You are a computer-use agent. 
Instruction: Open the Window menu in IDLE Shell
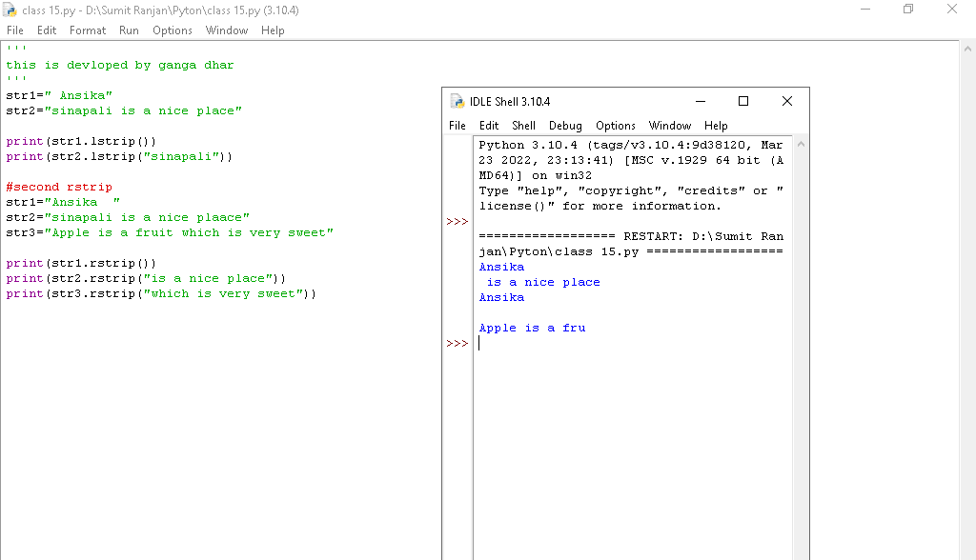click(x=669, y=126)
